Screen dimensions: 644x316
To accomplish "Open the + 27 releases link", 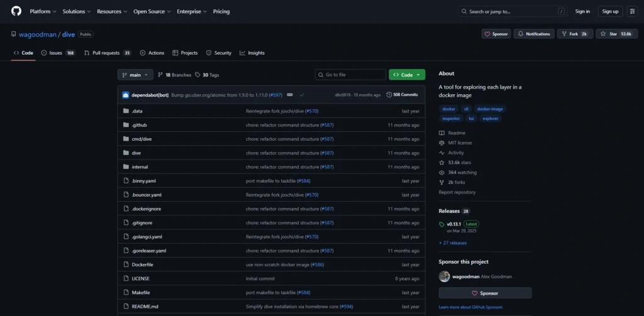I will click(453, 243).
